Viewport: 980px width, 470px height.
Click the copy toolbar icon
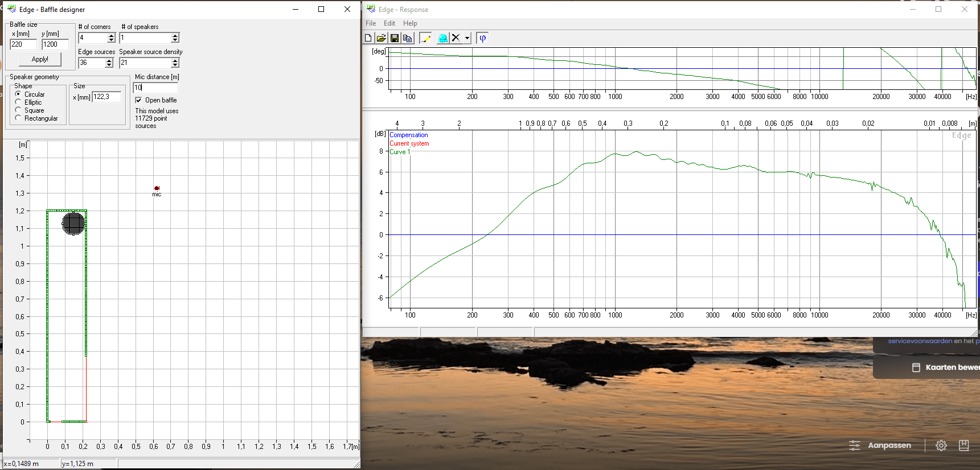[407, 38]
